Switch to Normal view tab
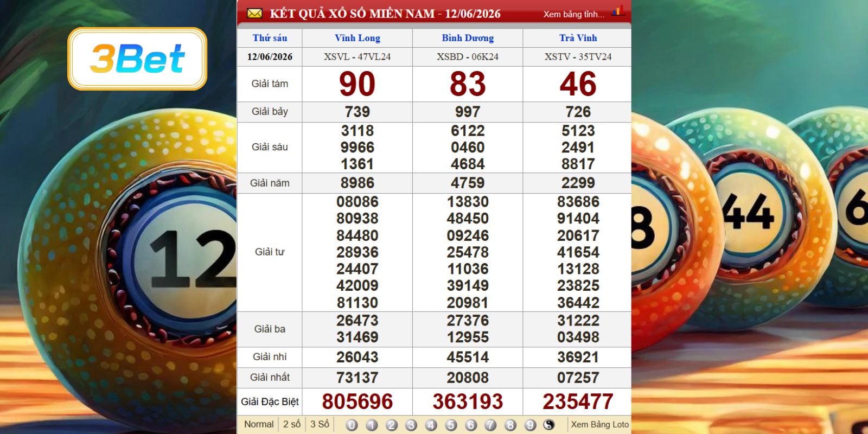Screen dimensions: 868x434 (x=259, y=424)
